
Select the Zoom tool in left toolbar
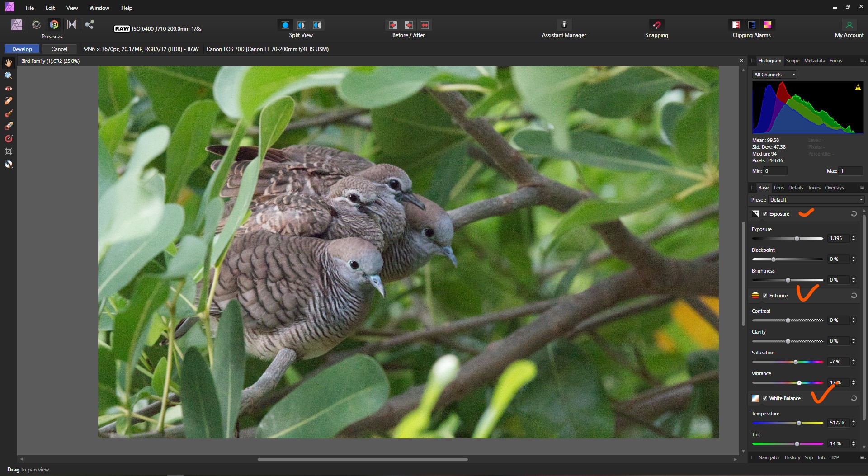point(9,75)
